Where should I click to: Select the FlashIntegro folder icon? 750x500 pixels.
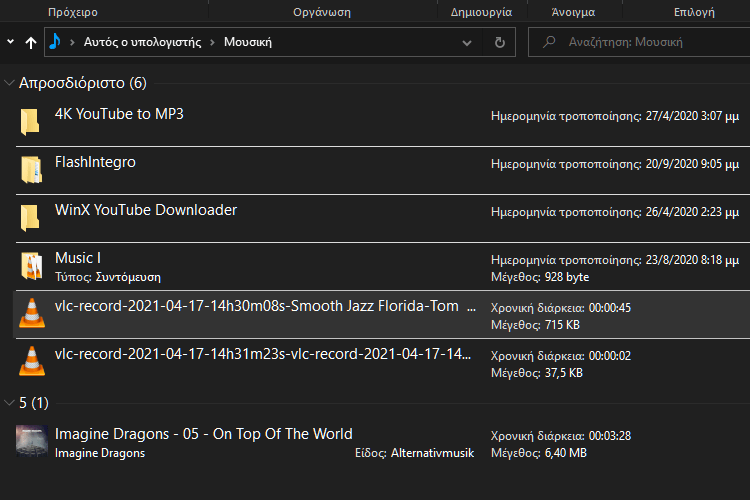[32, 169]
